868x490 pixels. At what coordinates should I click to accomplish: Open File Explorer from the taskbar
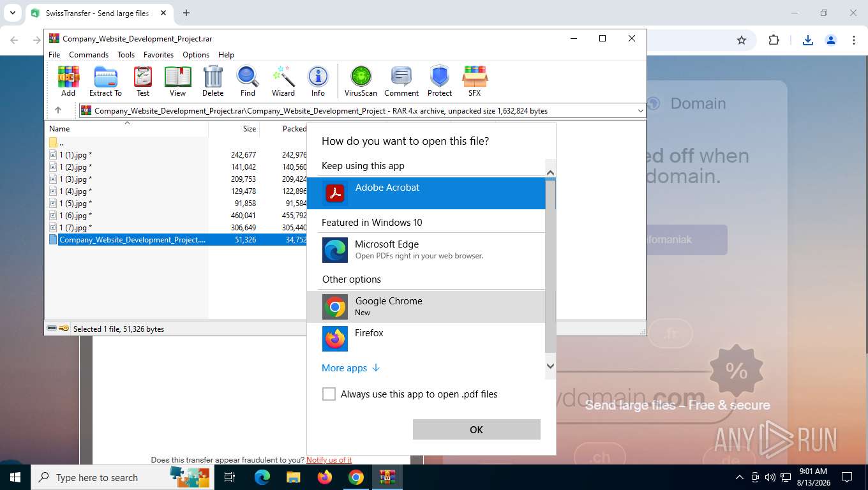point(293,477)
